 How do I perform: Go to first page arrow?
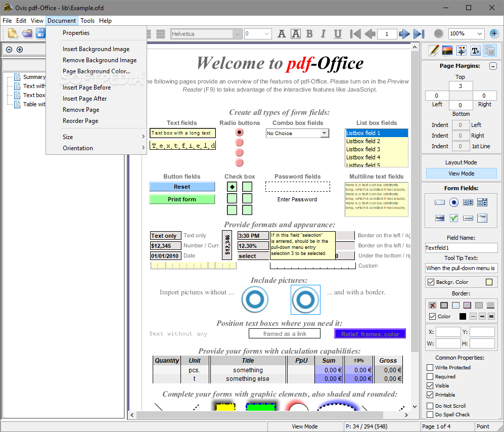355,34
